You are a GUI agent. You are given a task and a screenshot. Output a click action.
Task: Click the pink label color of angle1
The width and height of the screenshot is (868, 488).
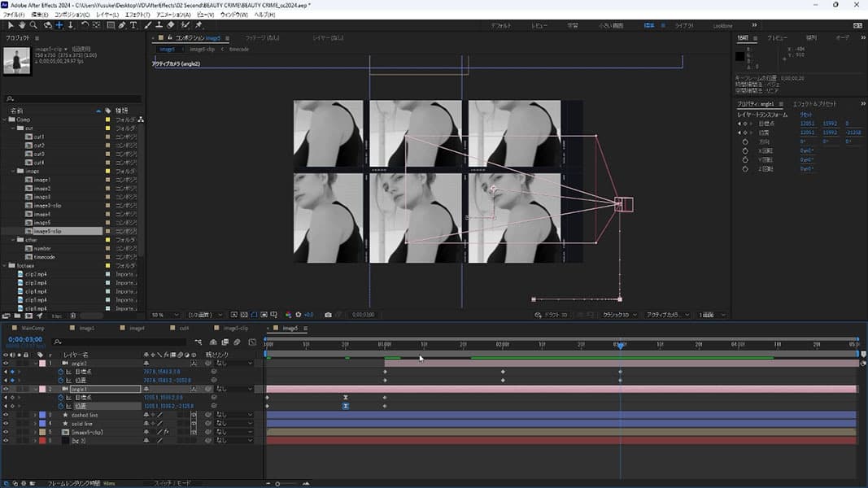click(41, 389)
